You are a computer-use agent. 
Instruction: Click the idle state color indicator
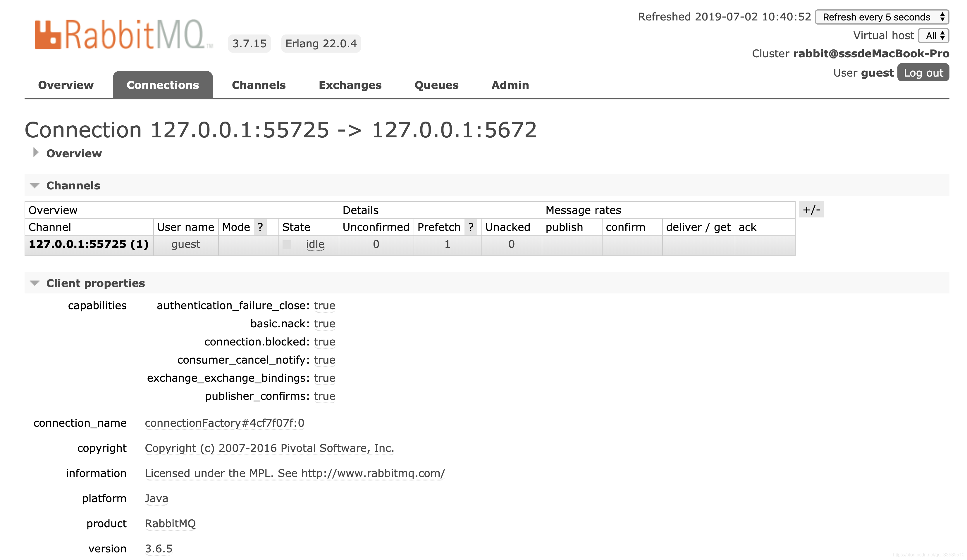[x=287, y=244]
